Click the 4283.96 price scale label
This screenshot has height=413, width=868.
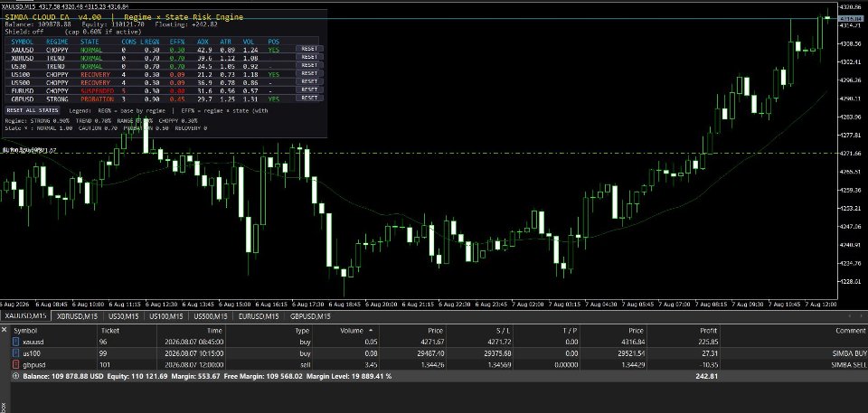(850, 117)
